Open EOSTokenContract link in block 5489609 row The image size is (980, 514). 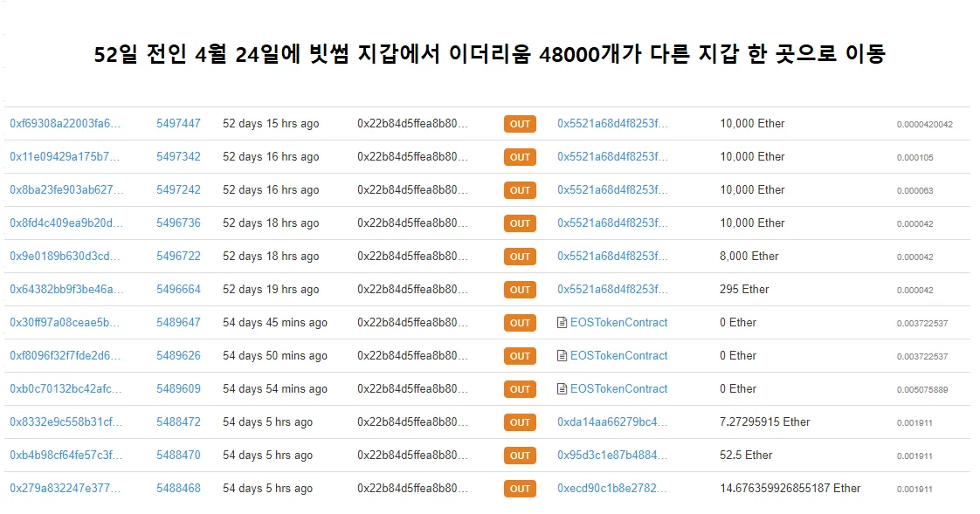click(618, 388)
